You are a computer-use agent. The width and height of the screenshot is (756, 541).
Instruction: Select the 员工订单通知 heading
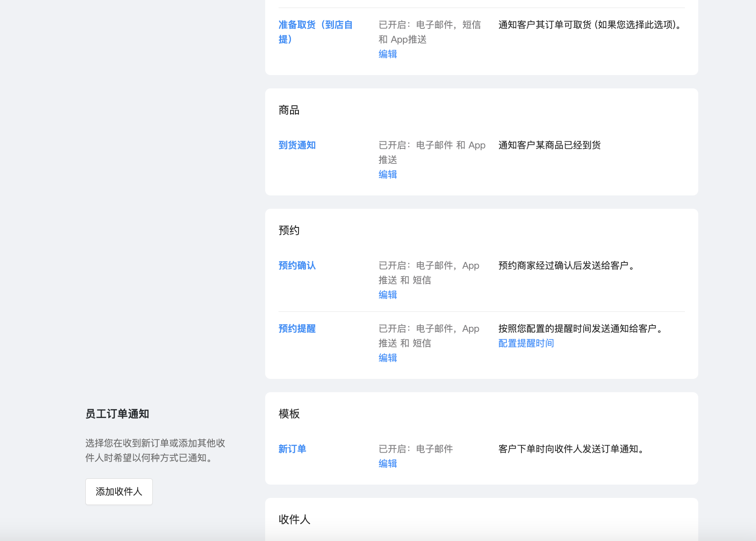117,414
